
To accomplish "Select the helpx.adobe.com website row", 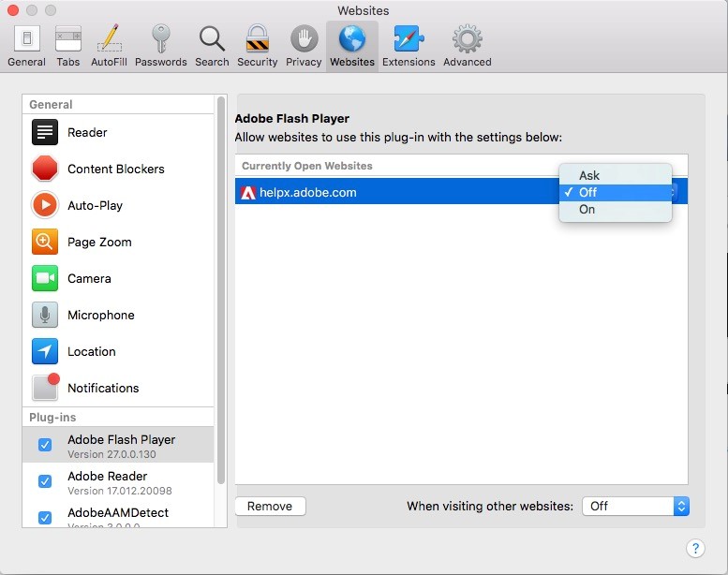I will (394, 193).
